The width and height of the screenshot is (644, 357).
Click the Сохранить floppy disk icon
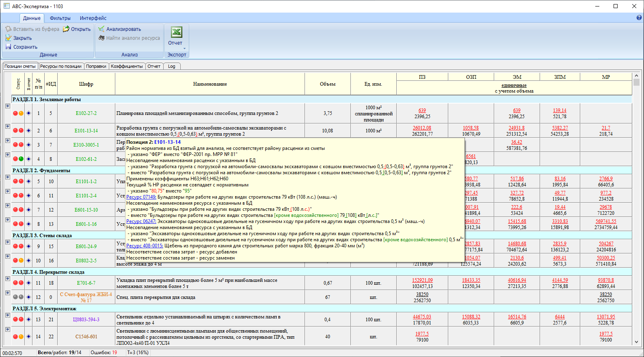point(8,47)
